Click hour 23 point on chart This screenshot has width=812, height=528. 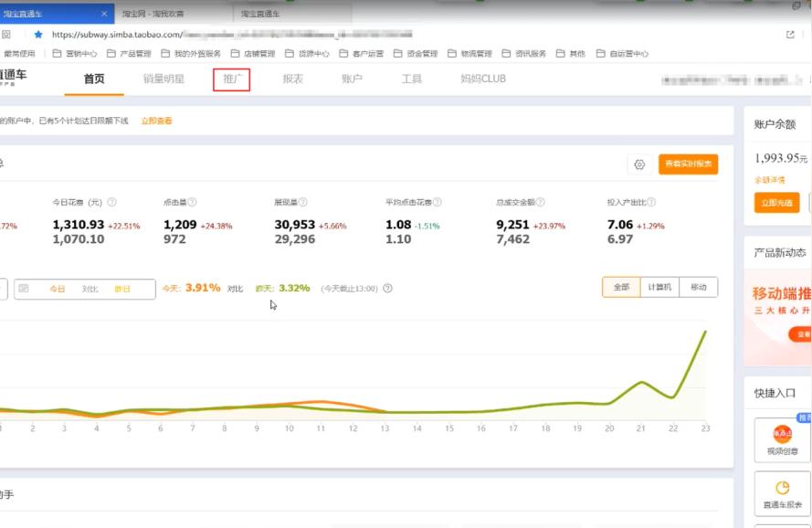(705, 332)
